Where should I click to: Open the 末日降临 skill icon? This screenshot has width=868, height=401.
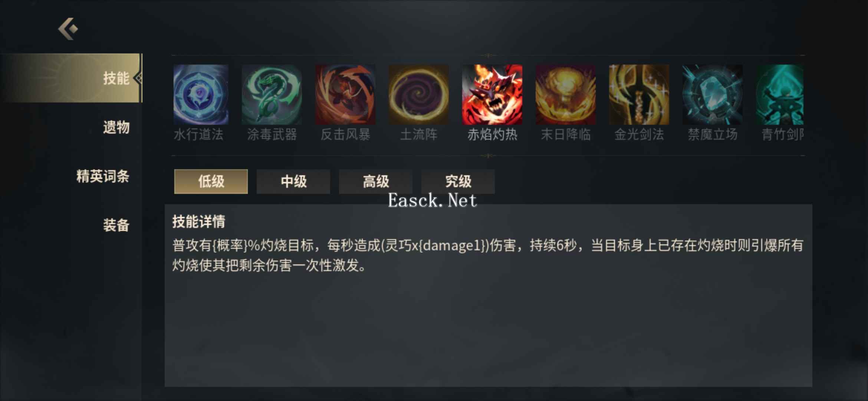click(565, 94)
